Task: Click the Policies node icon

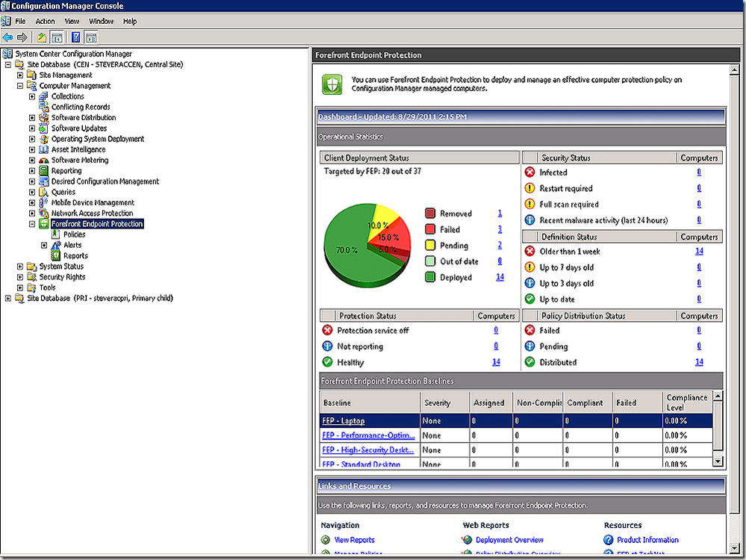Action: (56, 234)
